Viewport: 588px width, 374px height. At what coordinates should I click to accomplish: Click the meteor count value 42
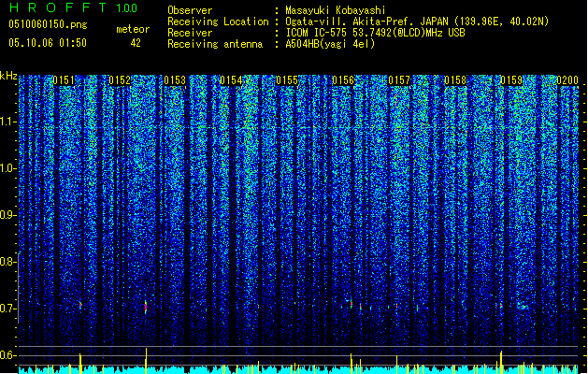tap(136, 43)
